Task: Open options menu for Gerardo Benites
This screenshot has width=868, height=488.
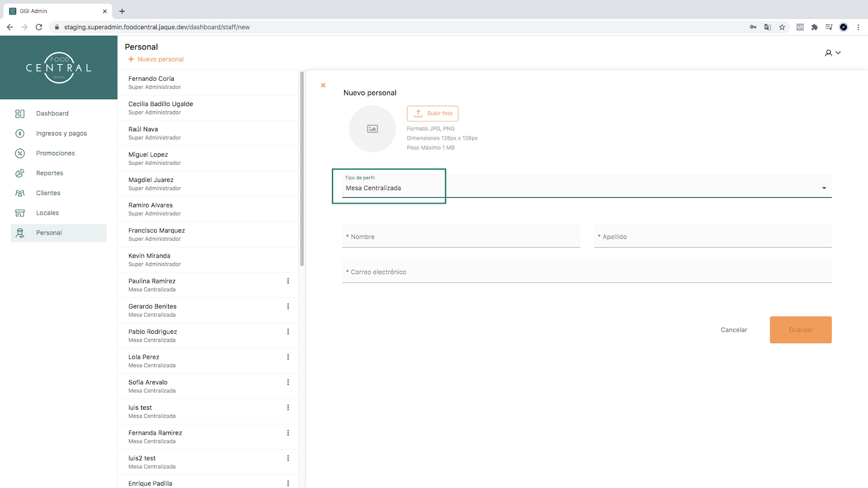Action: (288, 306)
